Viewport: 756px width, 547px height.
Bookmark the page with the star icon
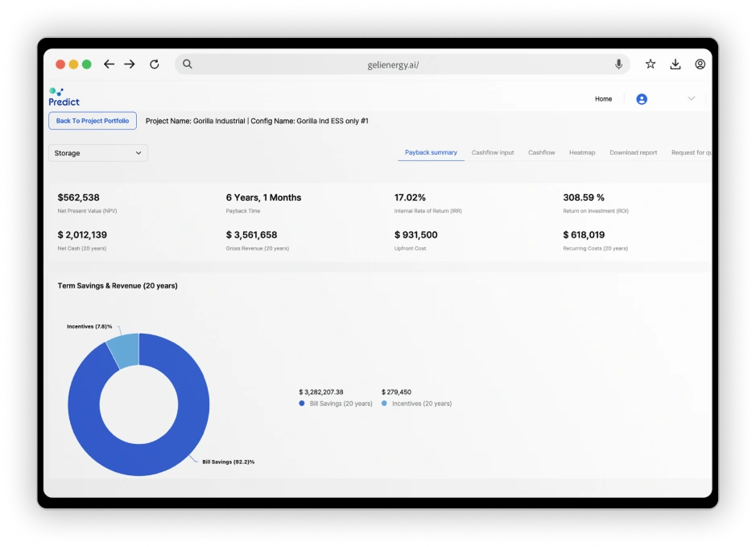point(651,64)
